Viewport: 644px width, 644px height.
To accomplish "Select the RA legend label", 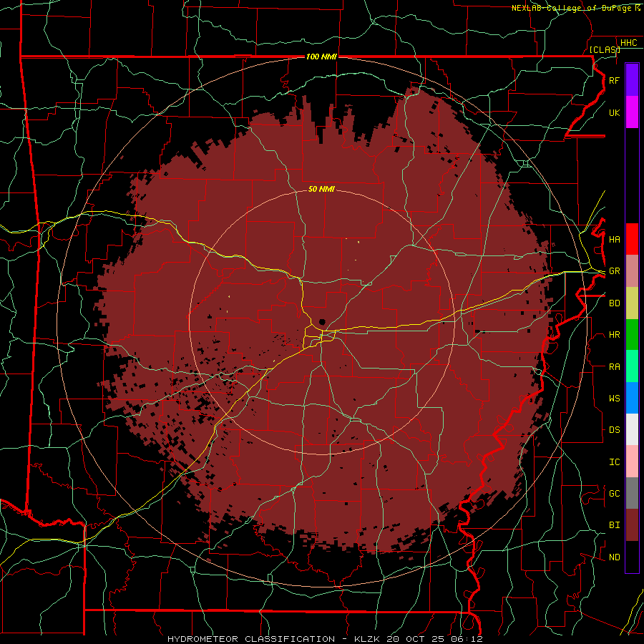I will [x=614, y=367].
